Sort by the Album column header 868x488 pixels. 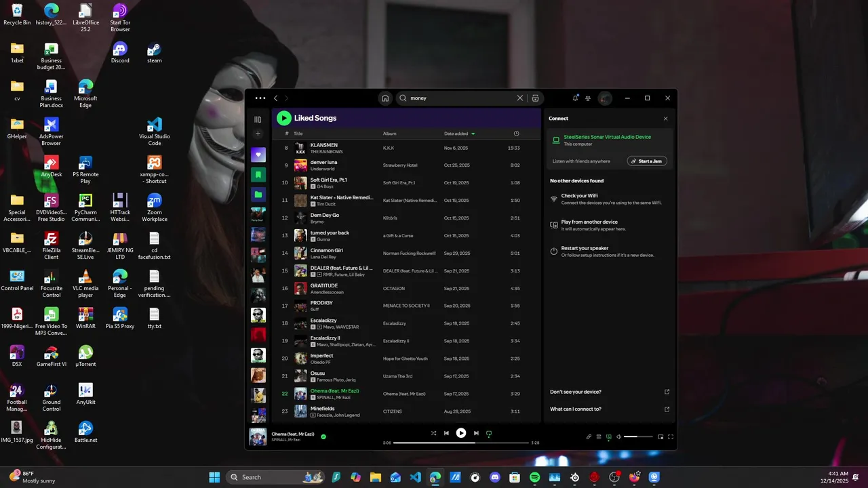click(389, 134)
